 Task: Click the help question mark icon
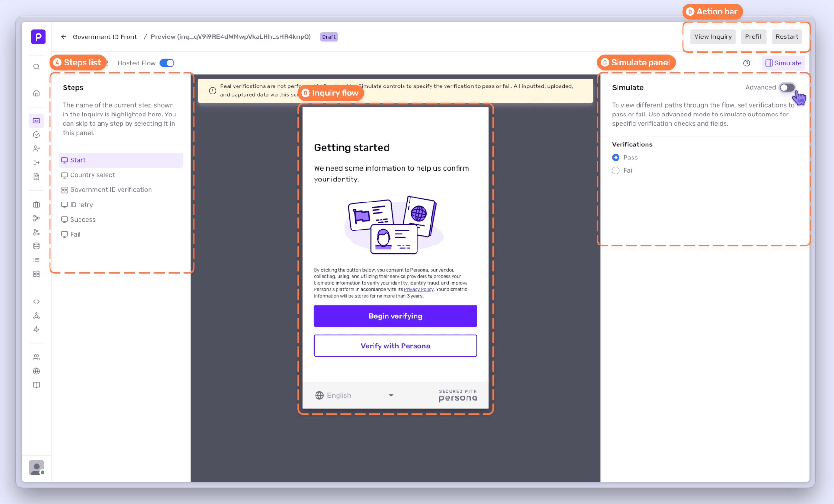tap(747, 63)
